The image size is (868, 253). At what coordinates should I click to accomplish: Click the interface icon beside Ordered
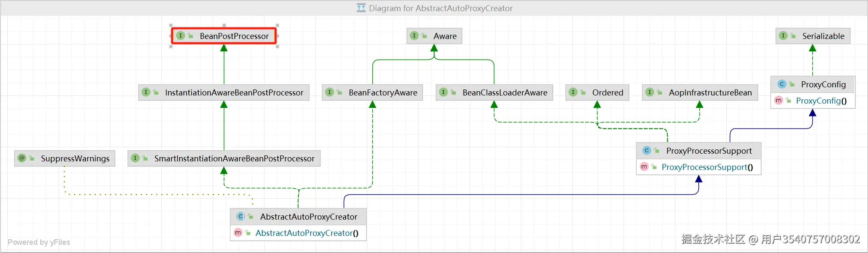[x=573, y=92]
